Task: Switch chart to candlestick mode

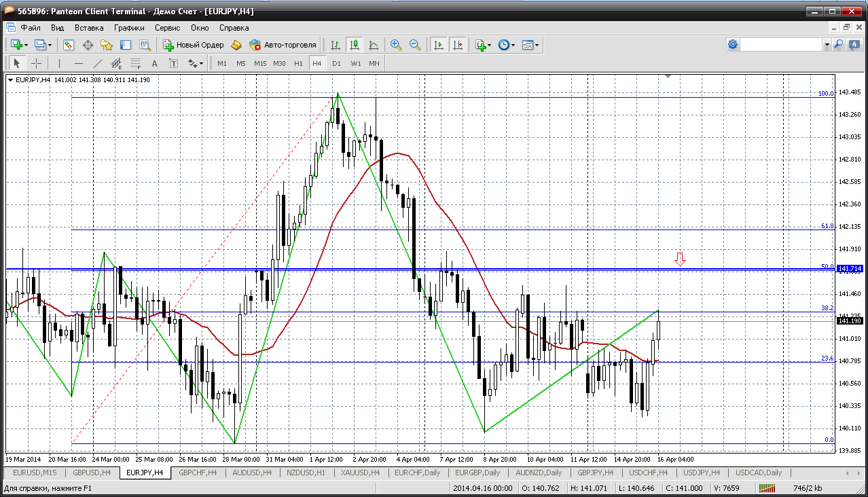Action: [x=354, y=45]
